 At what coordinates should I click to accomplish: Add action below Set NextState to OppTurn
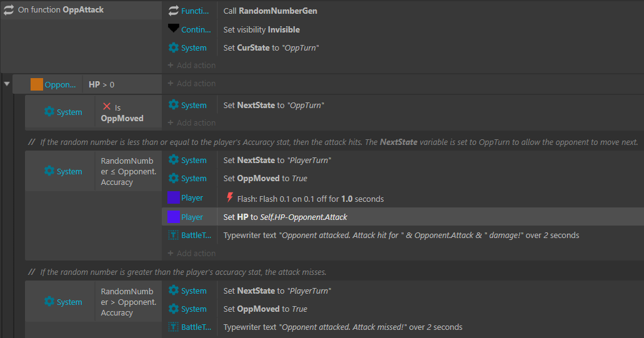[x=191, y=123]
